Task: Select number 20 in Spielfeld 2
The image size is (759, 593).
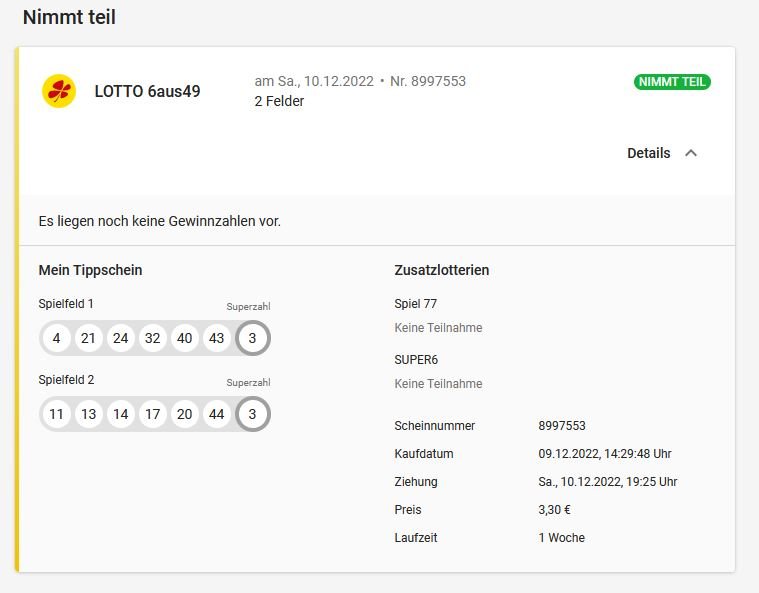Action: (x=184, y=414)
